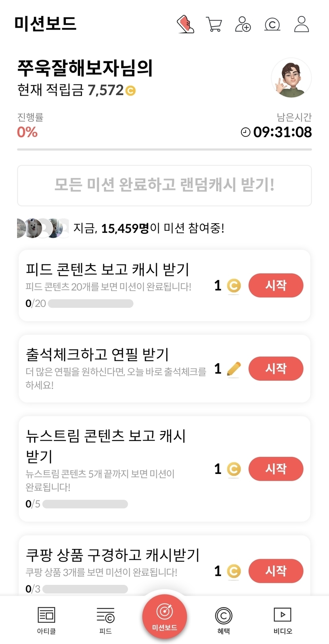
Task: Tap the gold coin next to 7,572
Action: [130, 91]
